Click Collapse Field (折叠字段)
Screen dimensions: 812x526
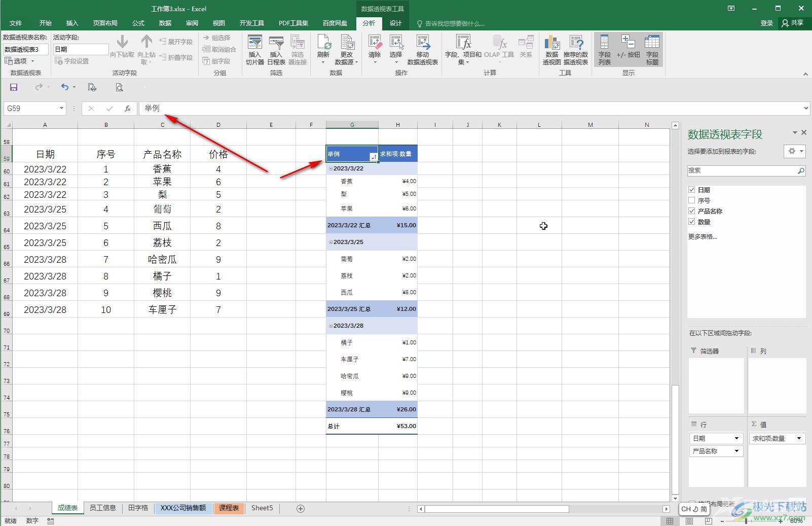pyautogui.click(x=176, y=57)
